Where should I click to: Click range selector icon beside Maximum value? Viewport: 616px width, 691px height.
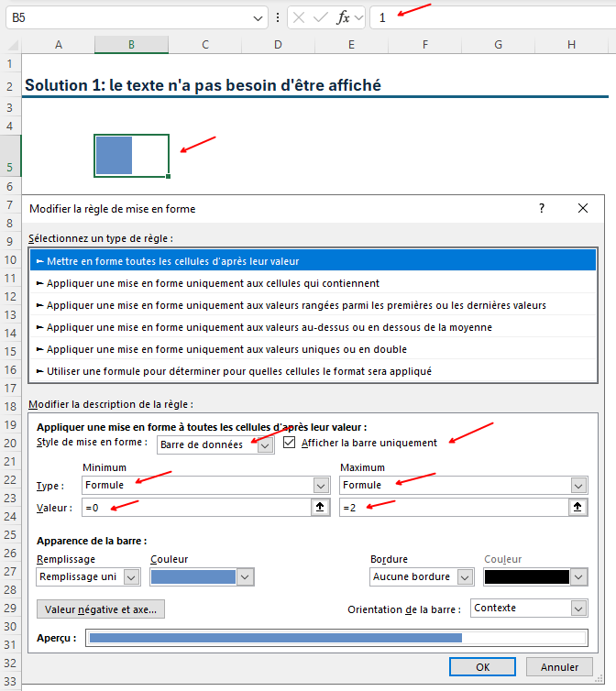[578, 508]
